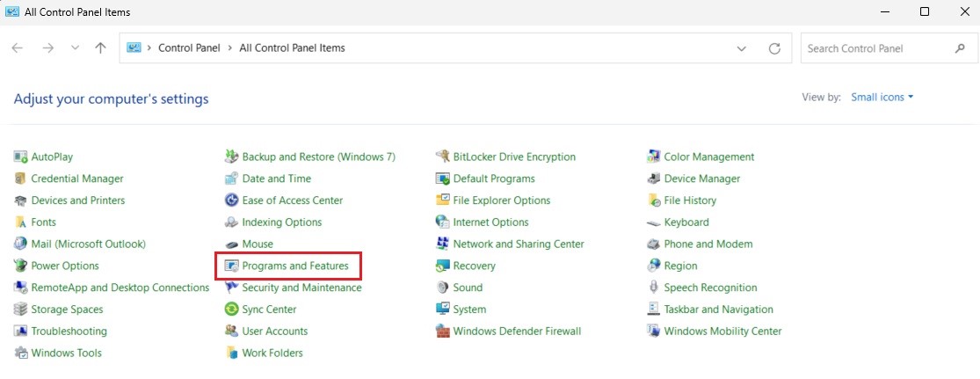Click the Network and Sharing Center icon
The width and height of the screenshot is (980, 379).
pos(443,244)
